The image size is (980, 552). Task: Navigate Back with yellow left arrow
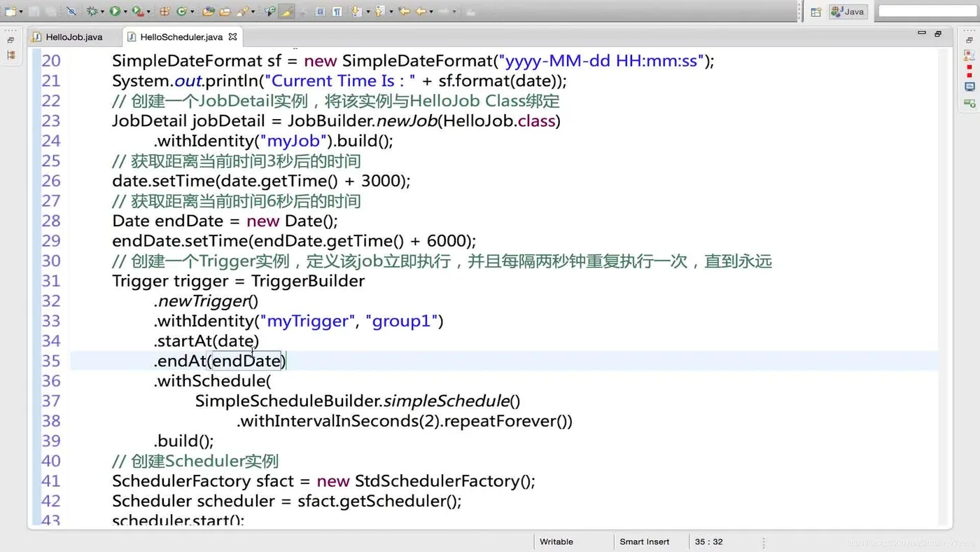[x=421, y=11]
